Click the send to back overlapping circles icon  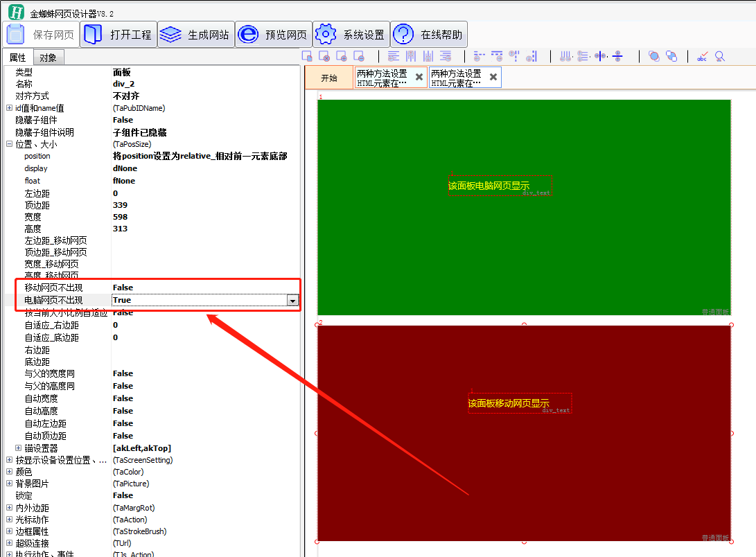click(671, 56)
